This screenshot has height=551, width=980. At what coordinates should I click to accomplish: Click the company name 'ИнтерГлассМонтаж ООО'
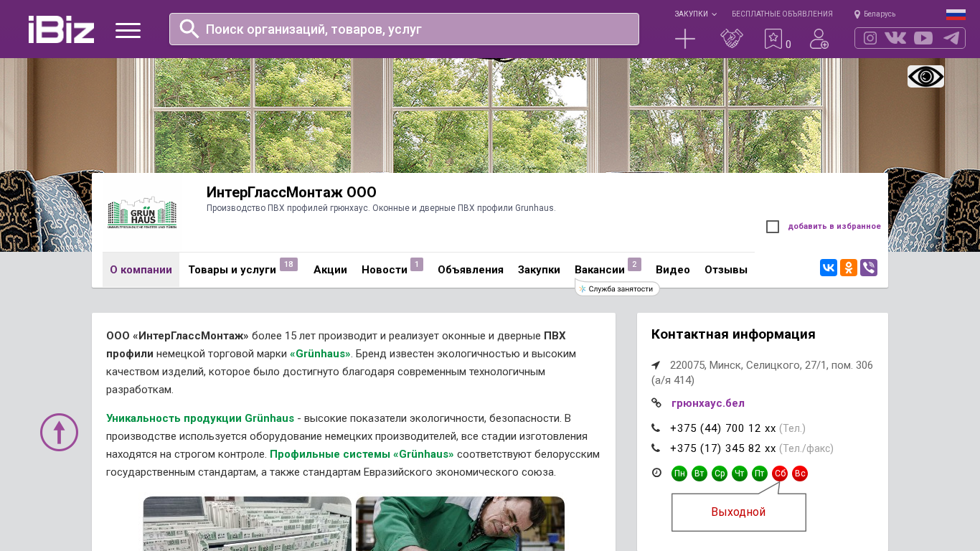click(291, 192)
